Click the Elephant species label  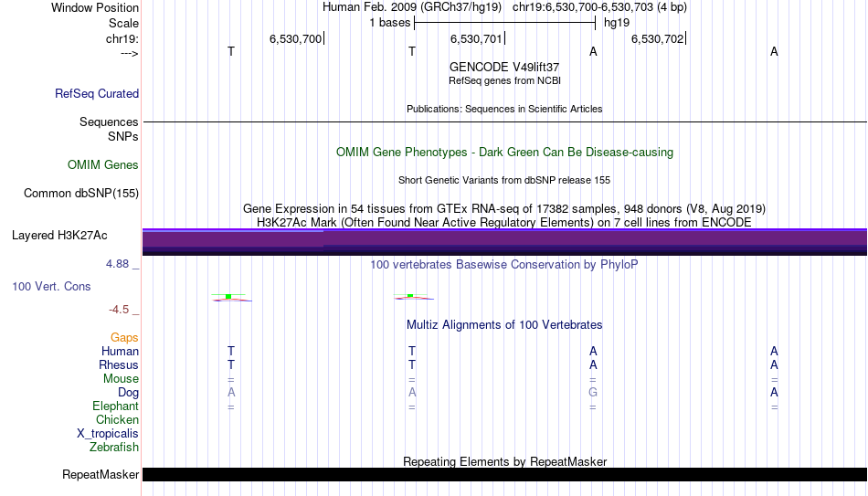[115, 406]
